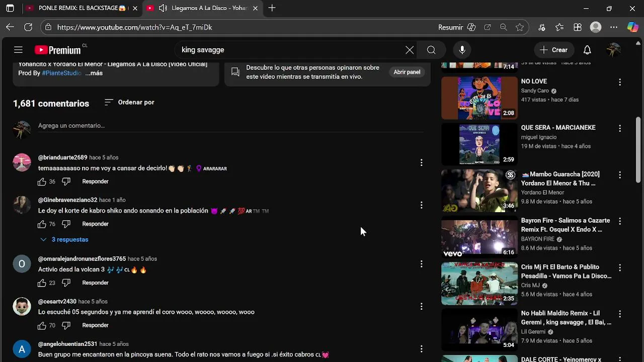644x362 pixels.
Task: Open #PianteStudio hashtag link
Action: pyautogui.click(x=61, y=73)
